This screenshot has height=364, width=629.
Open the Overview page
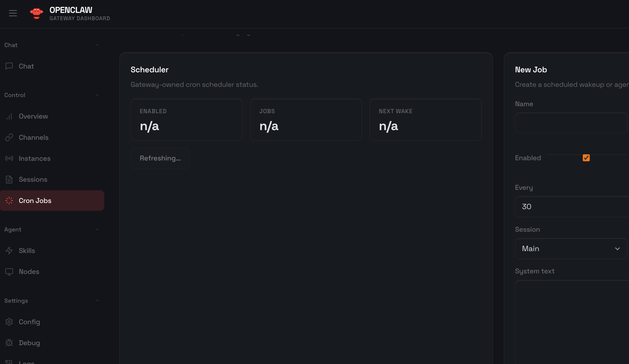coord(33,116)
